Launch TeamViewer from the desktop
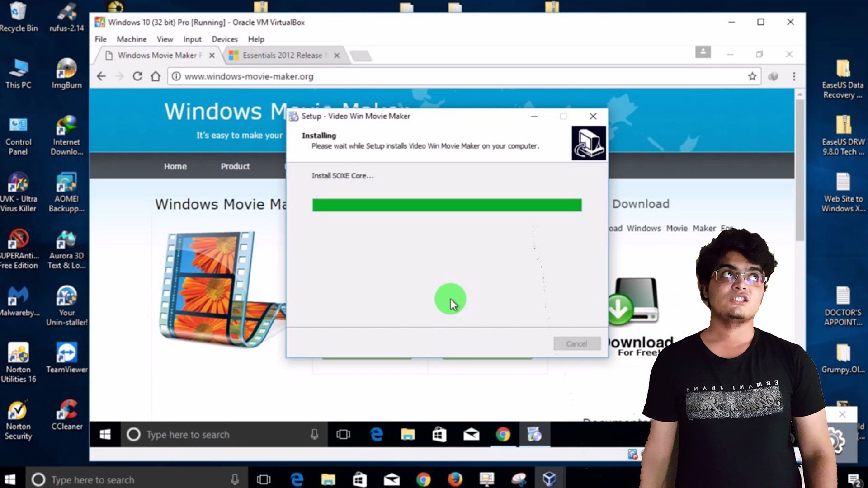Image resolution: width=868 pixels, height=488 pixels. (x=66, y=358)
